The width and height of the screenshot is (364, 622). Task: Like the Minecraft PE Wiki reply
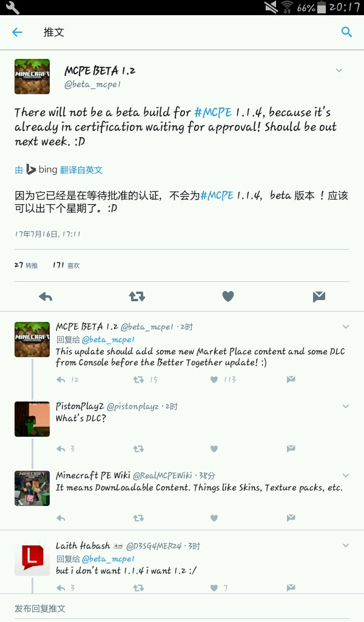click(214, 518)
